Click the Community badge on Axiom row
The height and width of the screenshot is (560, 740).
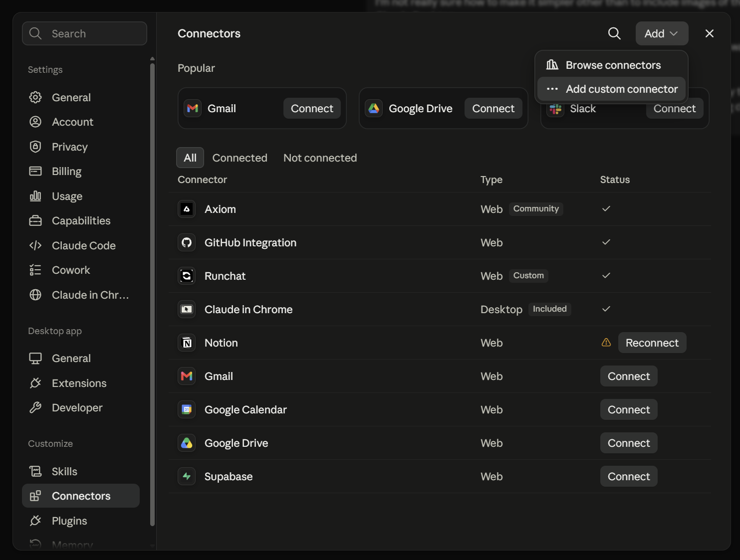536,208
